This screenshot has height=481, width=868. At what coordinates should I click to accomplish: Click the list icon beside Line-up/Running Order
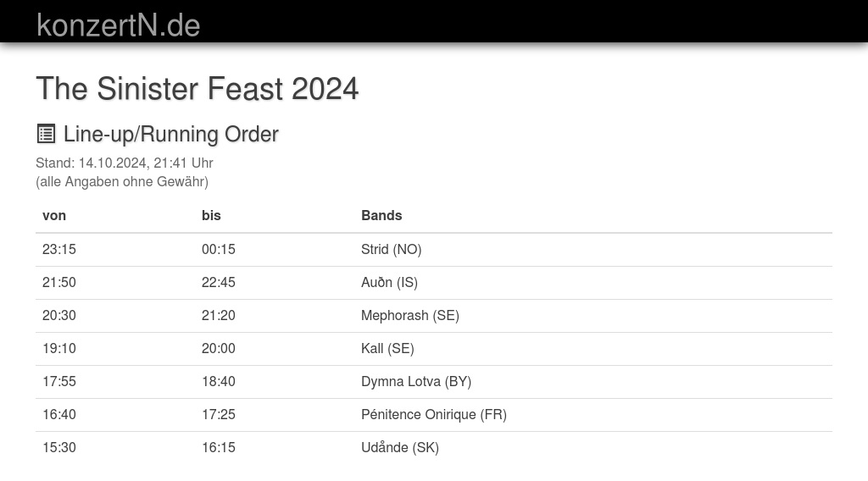(46, 134)
